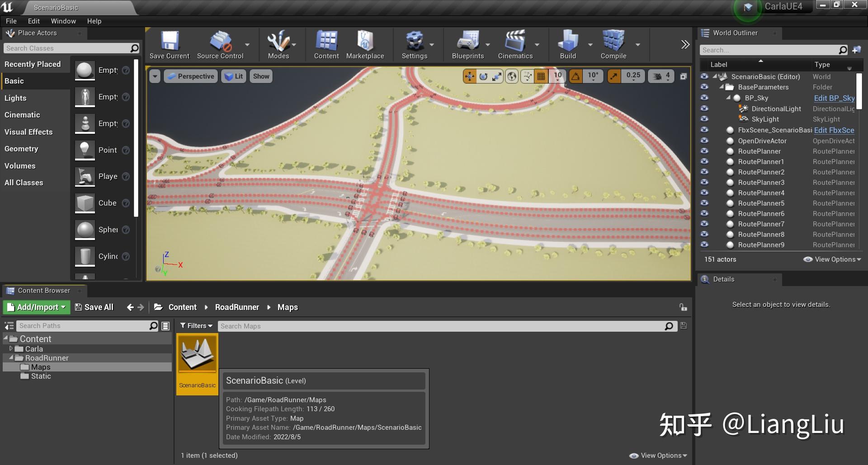Open Source Control from the toolbar

tap(220, 45)
